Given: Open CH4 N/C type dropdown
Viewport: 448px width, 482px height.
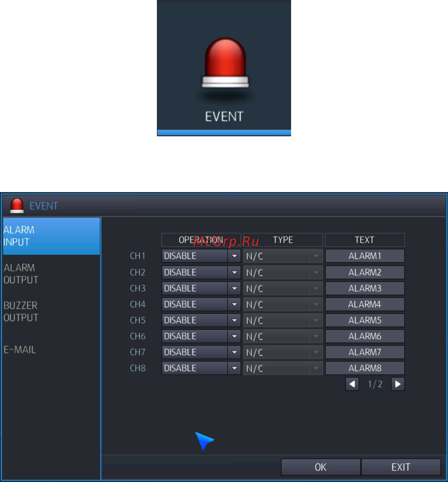Looking at the screenshot, I should click(x=283, y=304).
